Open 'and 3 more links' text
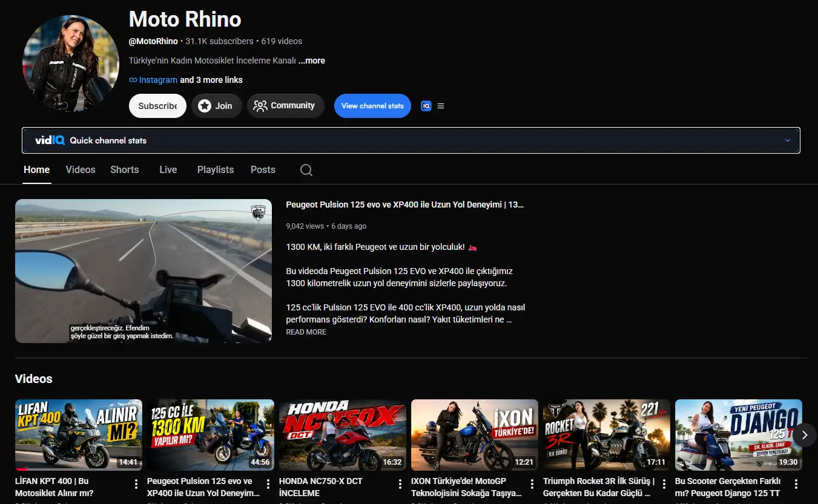This screenshot has height=504, width=818. pyautogui.click(x=211, y=80)
